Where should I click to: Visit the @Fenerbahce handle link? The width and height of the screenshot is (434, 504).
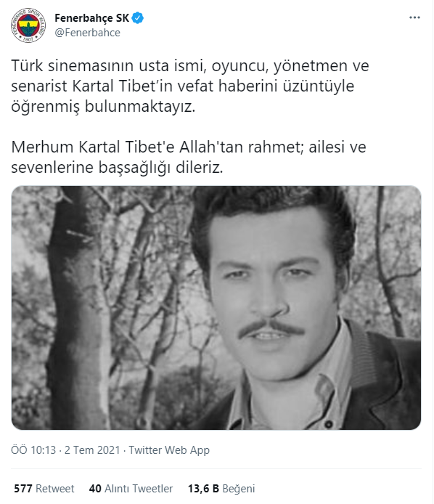click(87, 33)
